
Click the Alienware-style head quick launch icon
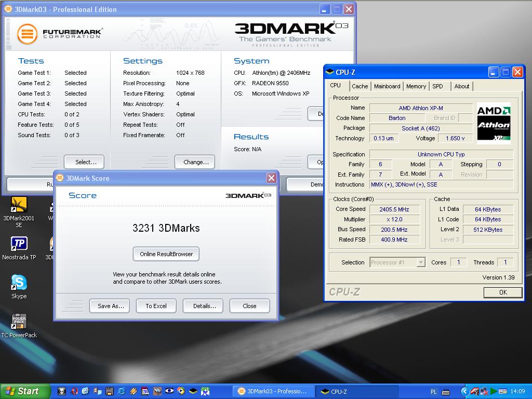click(x=62, y=391)
